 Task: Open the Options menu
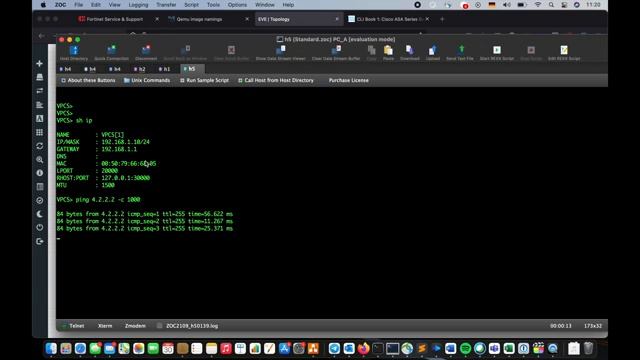coord(237,5)
